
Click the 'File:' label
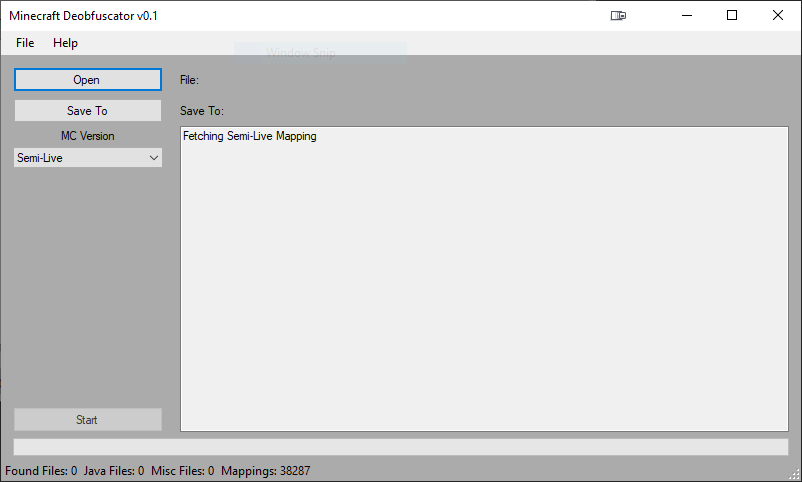tap(189, 80)
